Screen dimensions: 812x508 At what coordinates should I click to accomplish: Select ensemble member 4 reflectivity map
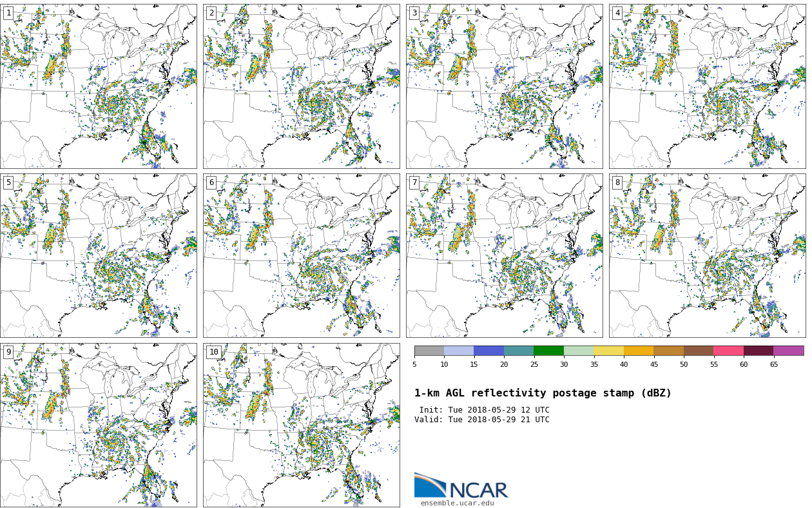click(x=708, y=86)
